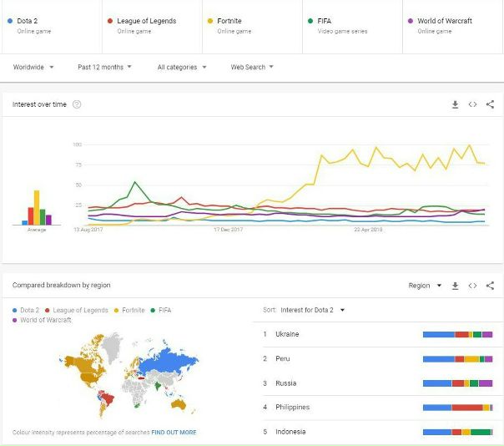Change the Web Search type dropdown
Screen dimensions: 504x446
[x=252, y=67]
